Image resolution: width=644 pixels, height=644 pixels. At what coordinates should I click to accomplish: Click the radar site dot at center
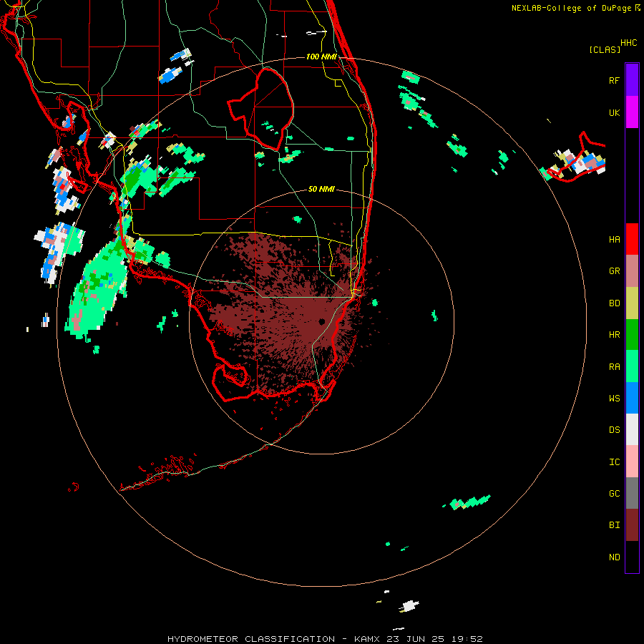click(321, 321)
